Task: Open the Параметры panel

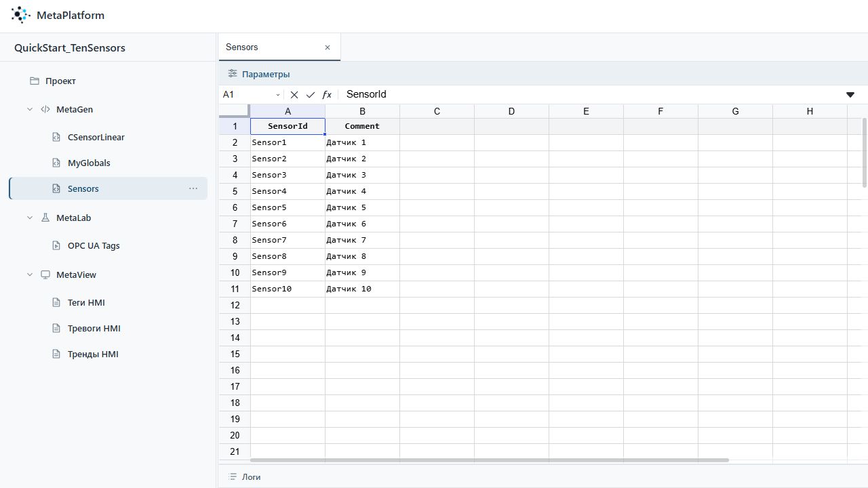Action: pyautogui.click(x=259, y=74)
